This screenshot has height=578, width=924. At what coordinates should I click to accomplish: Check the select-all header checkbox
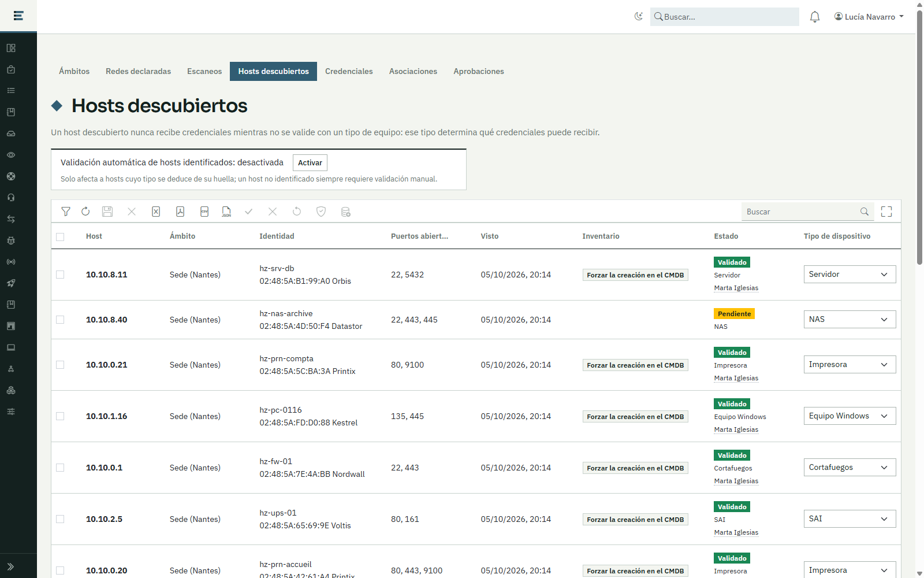pos(60,236)
